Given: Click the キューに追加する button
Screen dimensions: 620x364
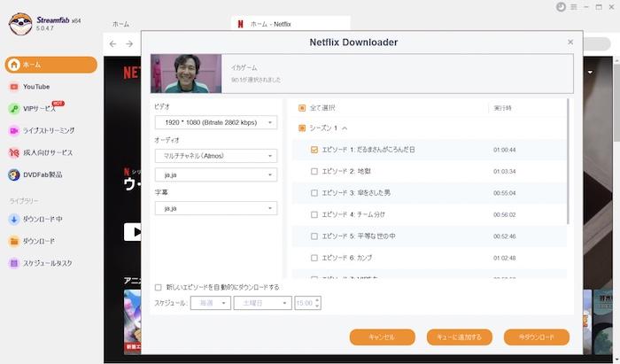Looking at the screenshot, I should (x=460, y=337).
